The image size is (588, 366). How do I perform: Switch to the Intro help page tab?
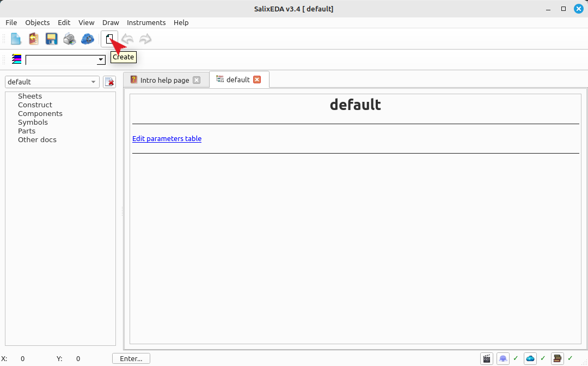(x=164, y=80)
